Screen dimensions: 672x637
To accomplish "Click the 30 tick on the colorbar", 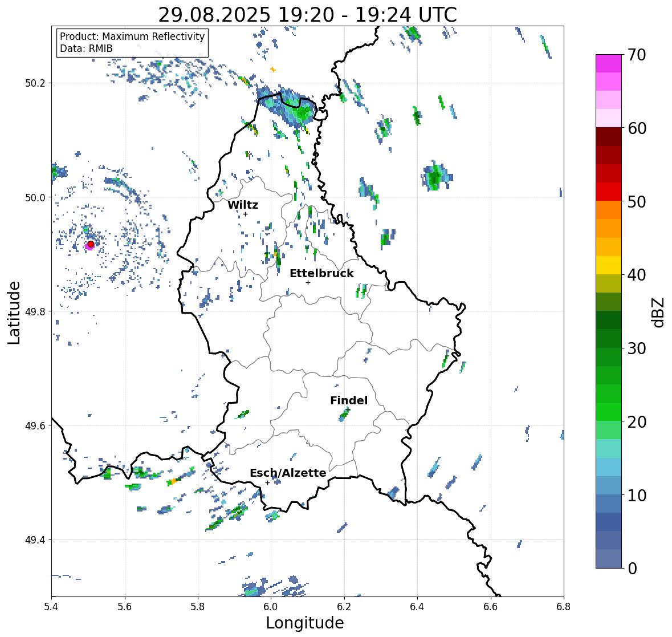I will [637, 348].
